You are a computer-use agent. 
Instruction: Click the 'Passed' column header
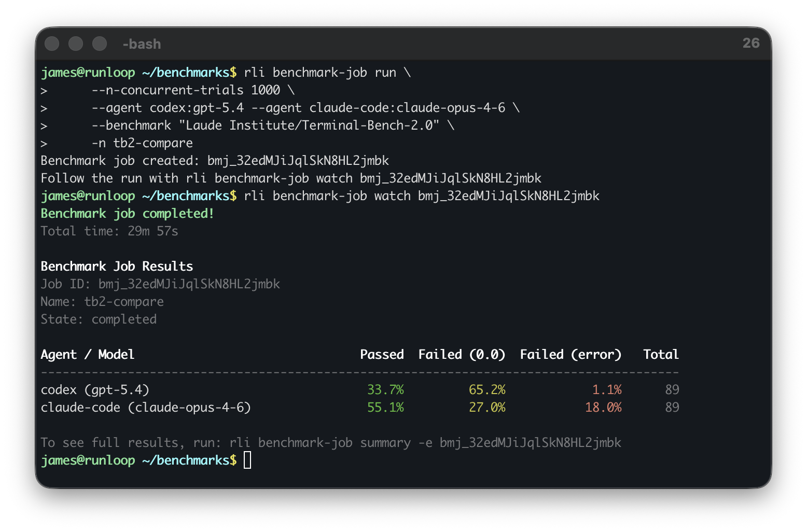[x=382, y=355]
